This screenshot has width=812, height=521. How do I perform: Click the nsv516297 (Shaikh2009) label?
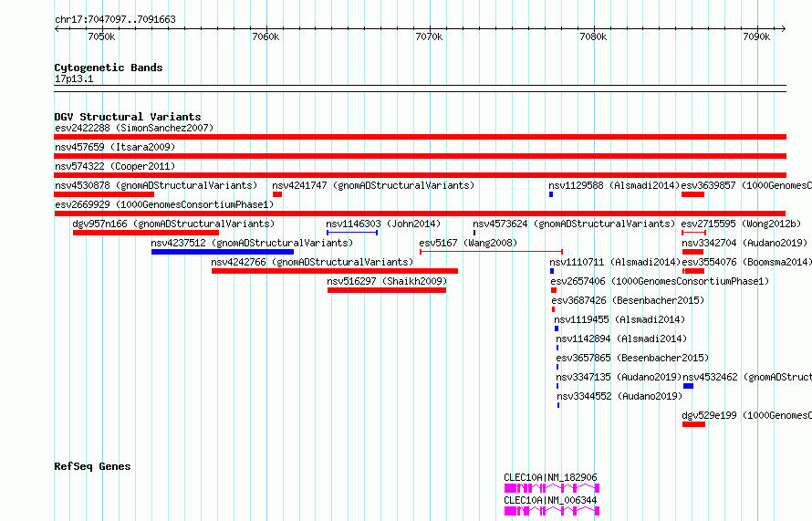(x=387, y=281)
